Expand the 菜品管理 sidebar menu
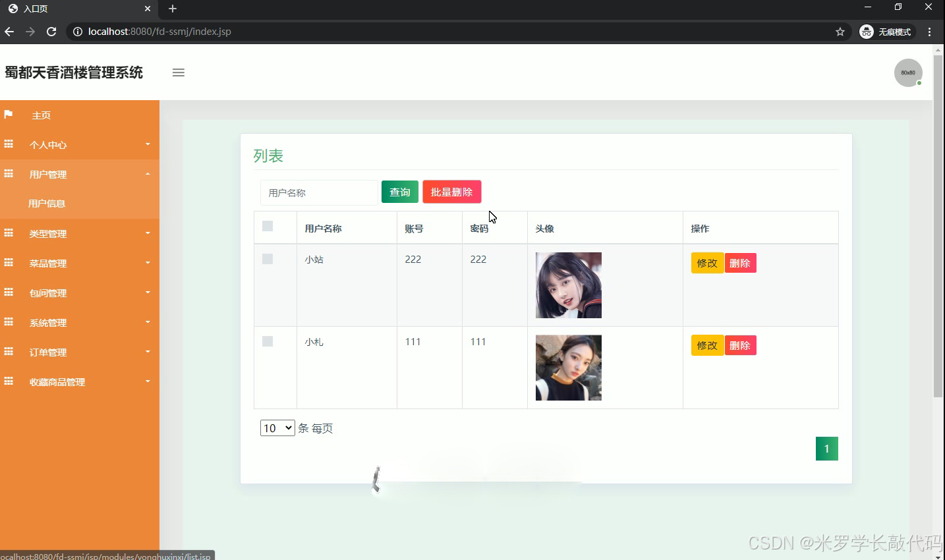Viewport: 945px width, 560px height. pos(80,264)
